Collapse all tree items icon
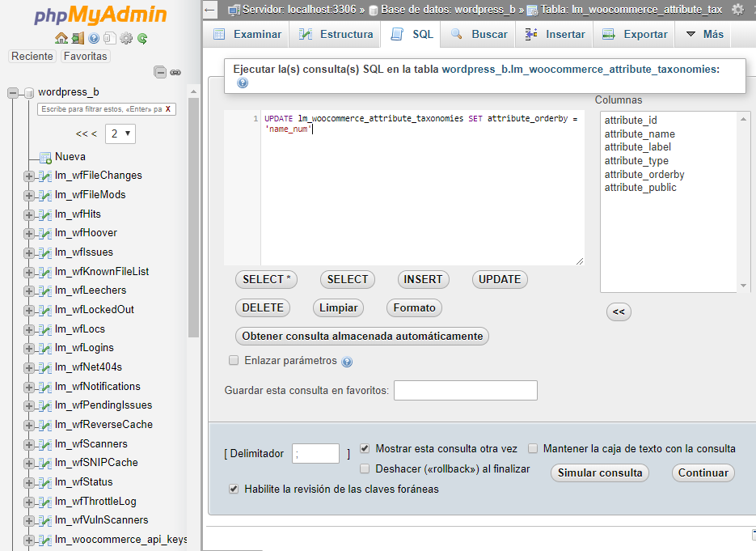The image size is (756, 551). coord(160,72)
